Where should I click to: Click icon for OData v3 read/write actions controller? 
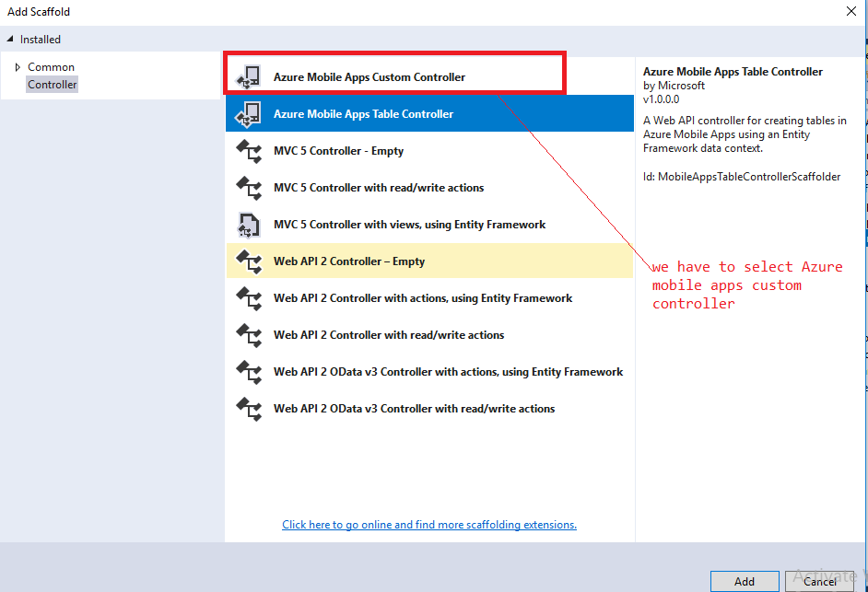coord(249,409)
